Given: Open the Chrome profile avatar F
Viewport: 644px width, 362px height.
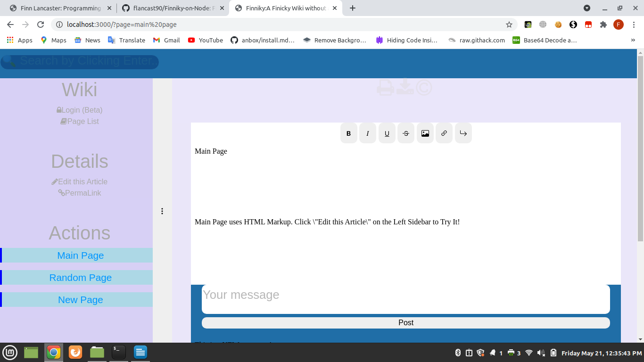Looking at the screenshot, I should point(619,25).
